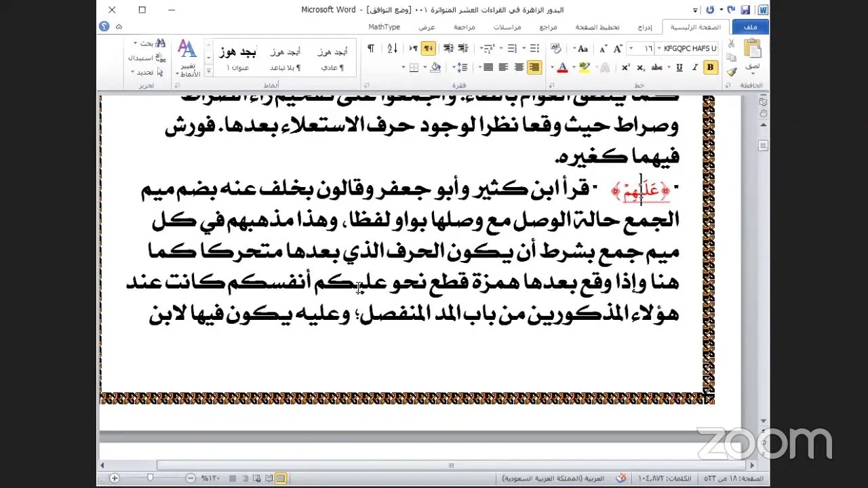Open the تحديد Select dropdown

click(147, 72)
